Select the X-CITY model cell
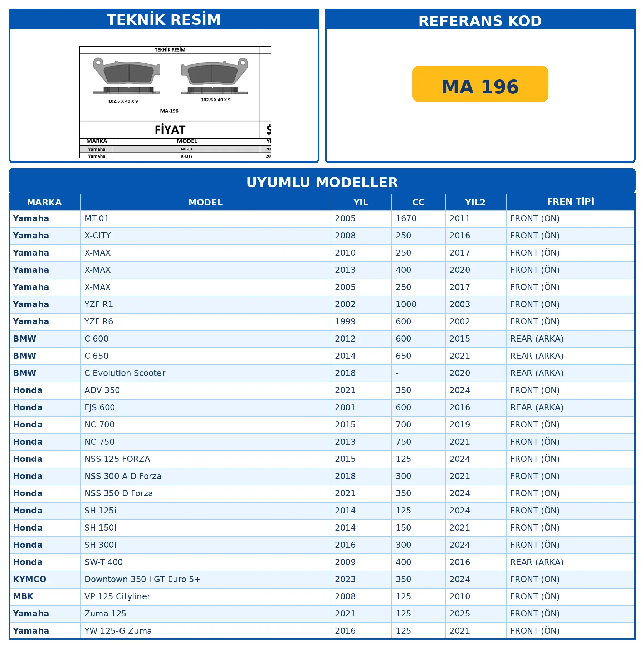Screen dimensions: 644x648 pos(206,236)
